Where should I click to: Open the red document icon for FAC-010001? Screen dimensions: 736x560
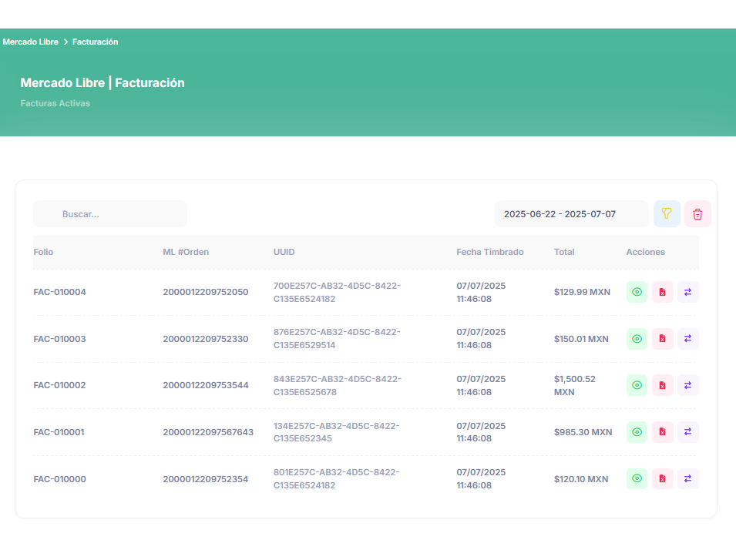[662, 432]
